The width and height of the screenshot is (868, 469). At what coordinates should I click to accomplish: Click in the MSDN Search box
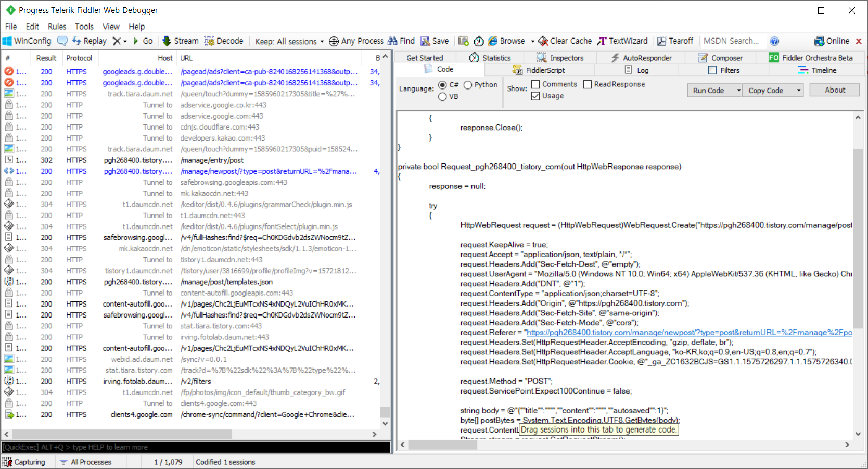tap(733, 41)
